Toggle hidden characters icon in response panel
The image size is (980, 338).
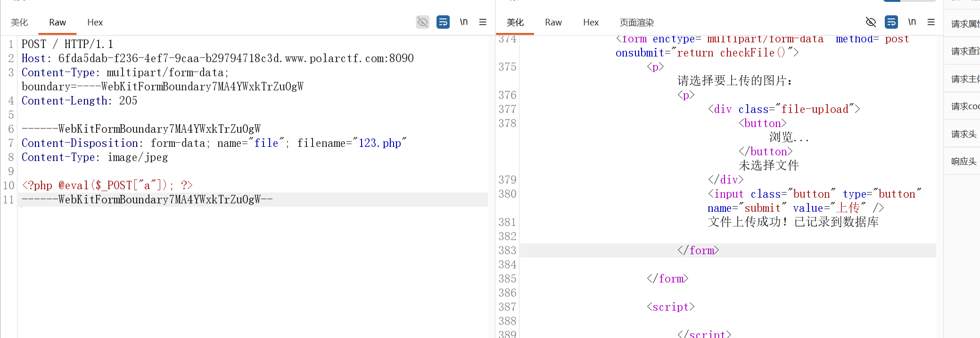click(871, 22)
